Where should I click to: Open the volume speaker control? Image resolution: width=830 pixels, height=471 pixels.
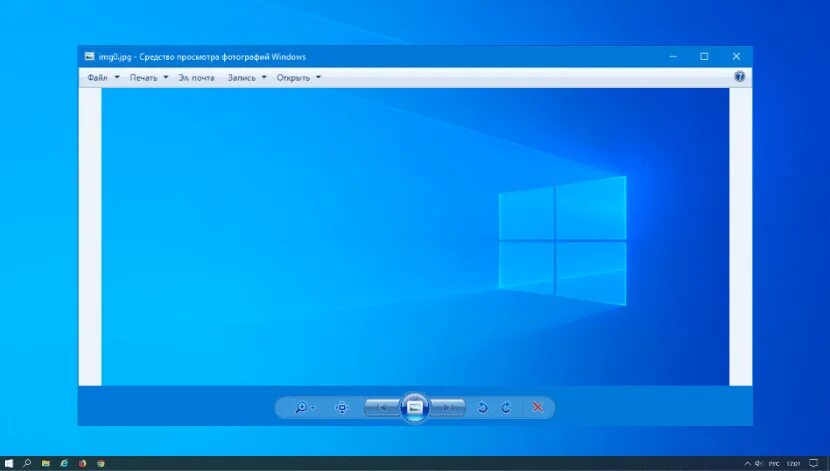(759, 464)
